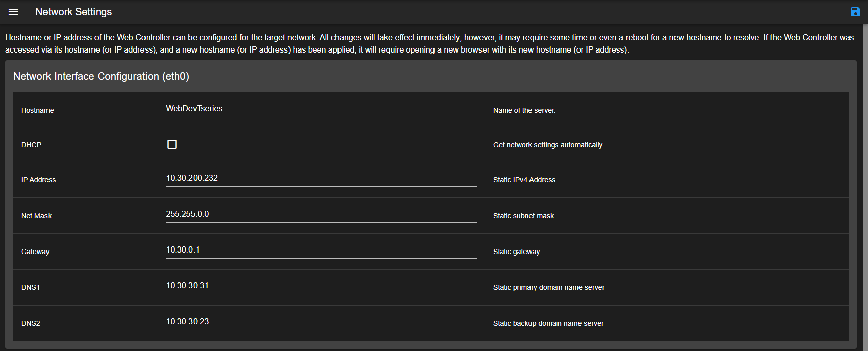This screenshot has height=351, width=868.
Task: Click the IP Address field 10.30.200.232
Action: coord(321,179)
